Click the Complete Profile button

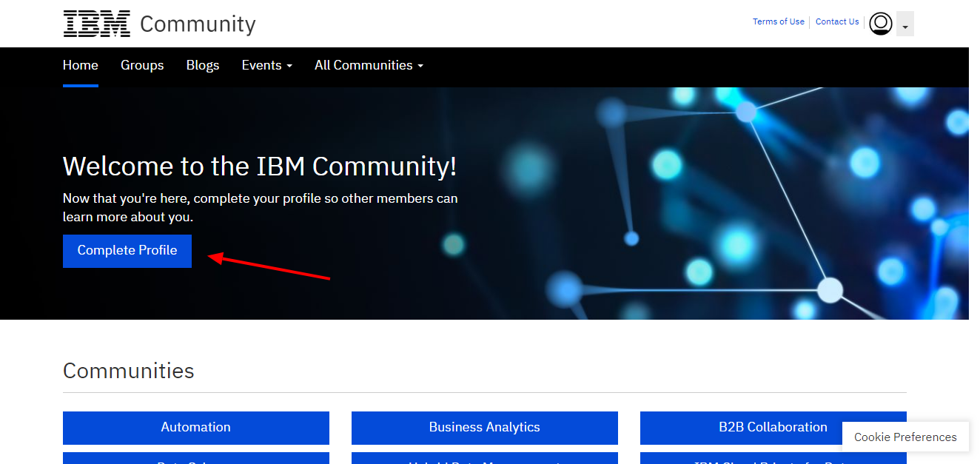(127, 251)
